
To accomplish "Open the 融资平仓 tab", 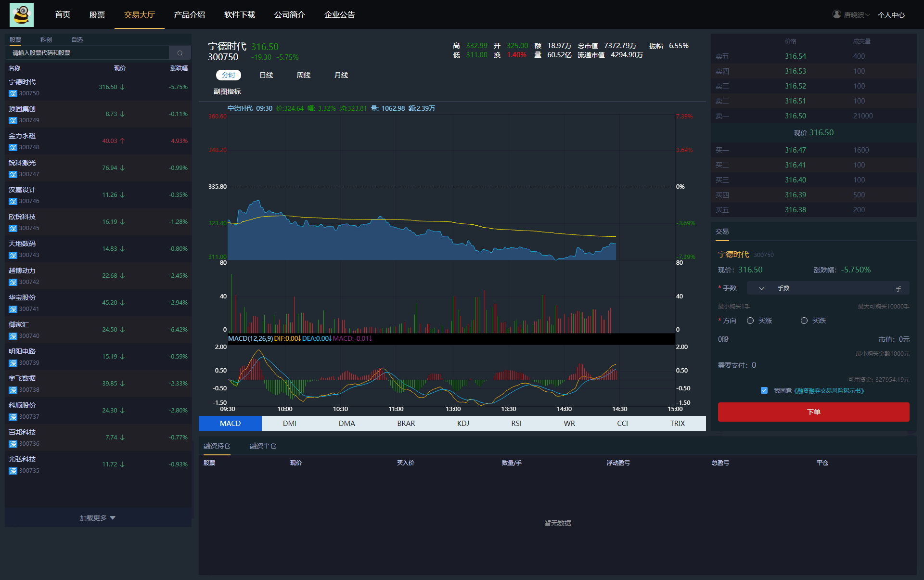I will 263,446.
